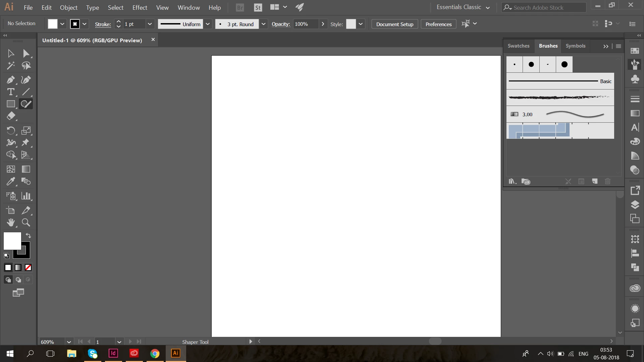Click the Preferences button
Image resolution: width=644 pixels, height=362 pixels.
coord(438,24)
